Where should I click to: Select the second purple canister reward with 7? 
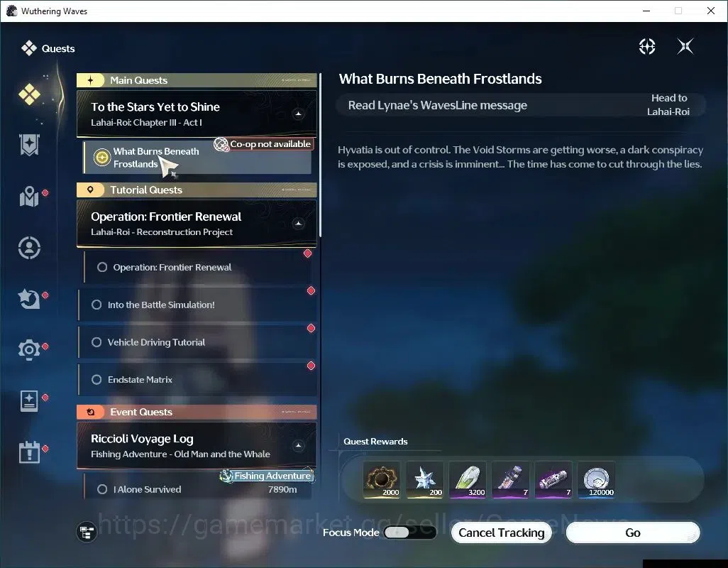[553, 480]
